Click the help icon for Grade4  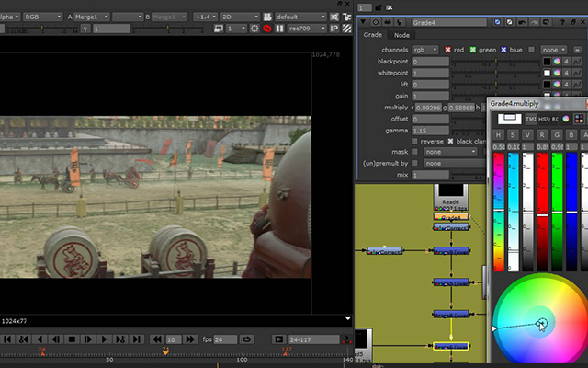(562, 22)
